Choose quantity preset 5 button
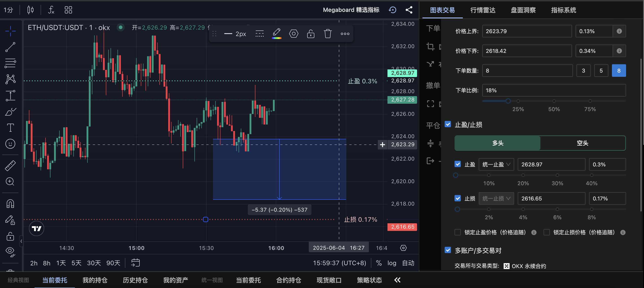Image resolution: width=644 pixels, height=288 pixels. point(601,71)
